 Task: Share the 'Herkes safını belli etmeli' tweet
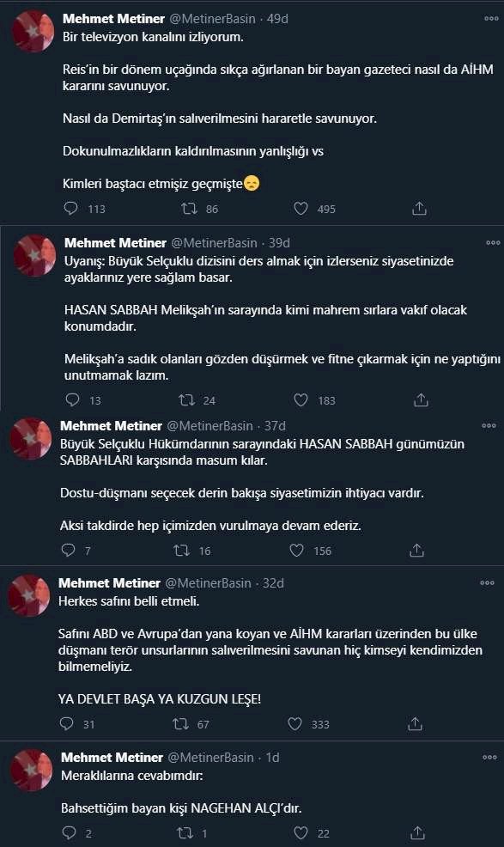point(415,724)
